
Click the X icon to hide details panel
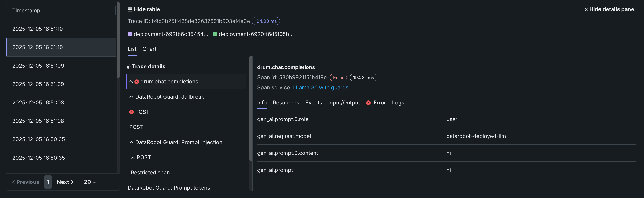tap(586, 9)
